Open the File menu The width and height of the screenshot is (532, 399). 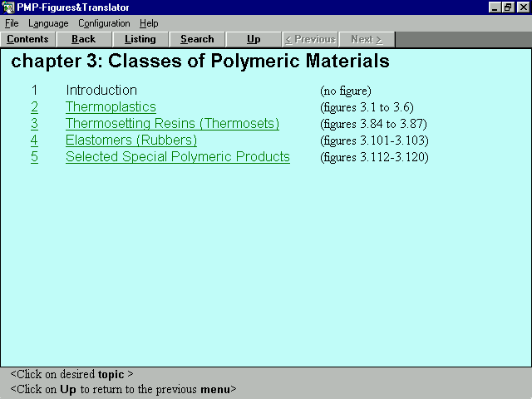12,23
